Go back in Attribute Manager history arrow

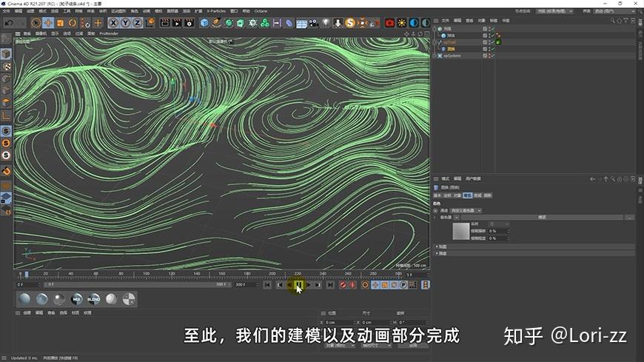[x=592, y=179]
